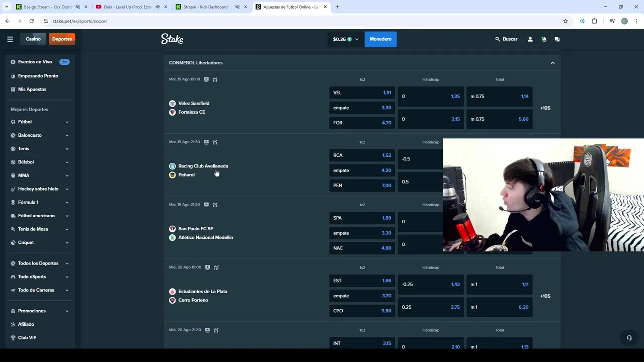Go back in browser history
The width and height of the screenshot is (644, 362).
click(7, 21)
